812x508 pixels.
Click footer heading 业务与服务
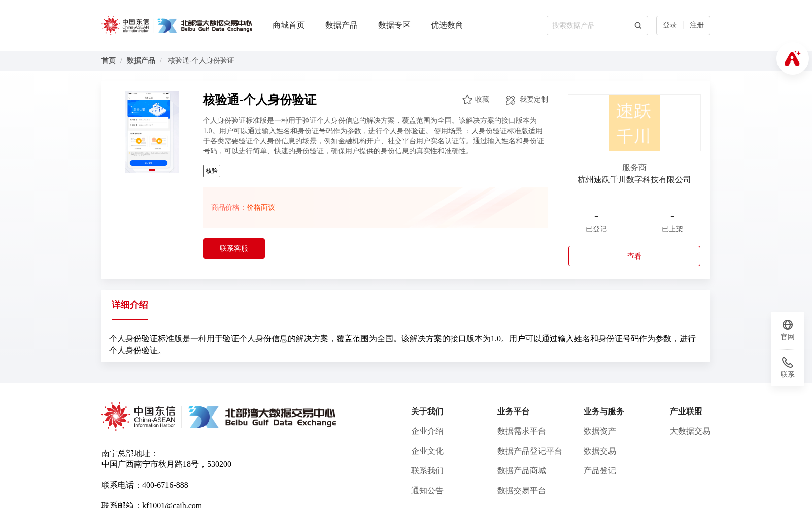coord(604,411)
